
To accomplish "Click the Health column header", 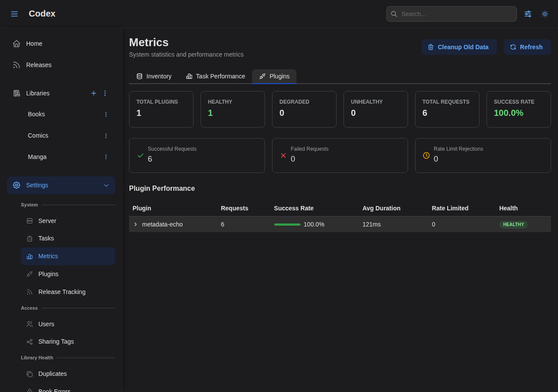I will coord(508,208).
